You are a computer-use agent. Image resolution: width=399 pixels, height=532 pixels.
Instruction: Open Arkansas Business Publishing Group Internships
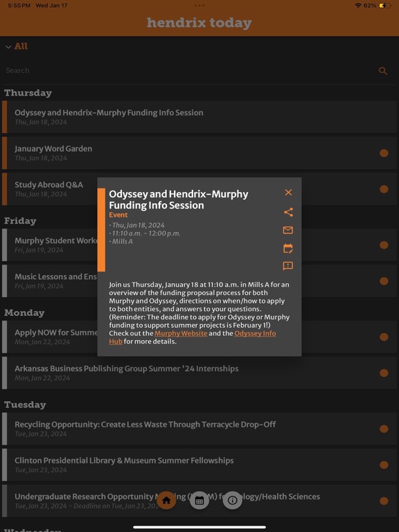[x=199, y=373]
